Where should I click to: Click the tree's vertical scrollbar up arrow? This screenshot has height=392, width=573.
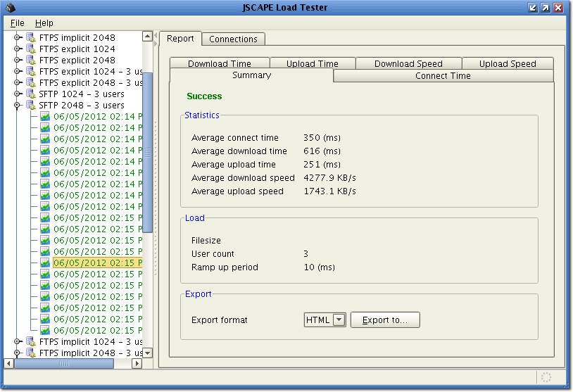[x=147, y=36]
